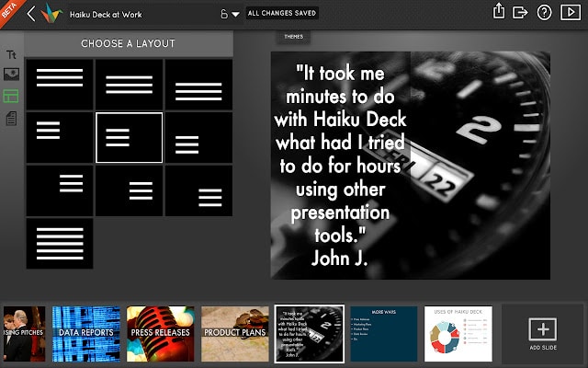Open the Themes tab

tap(294, 37)
